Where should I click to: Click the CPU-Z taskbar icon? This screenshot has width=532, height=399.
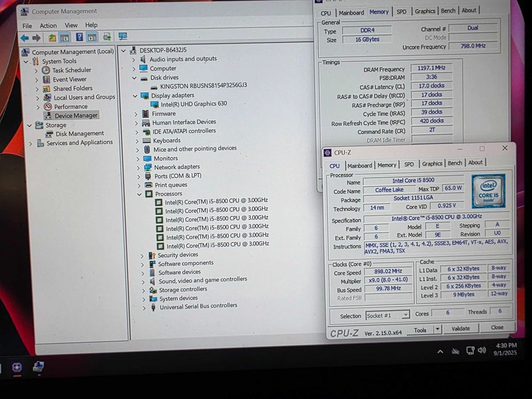(17, 368)
